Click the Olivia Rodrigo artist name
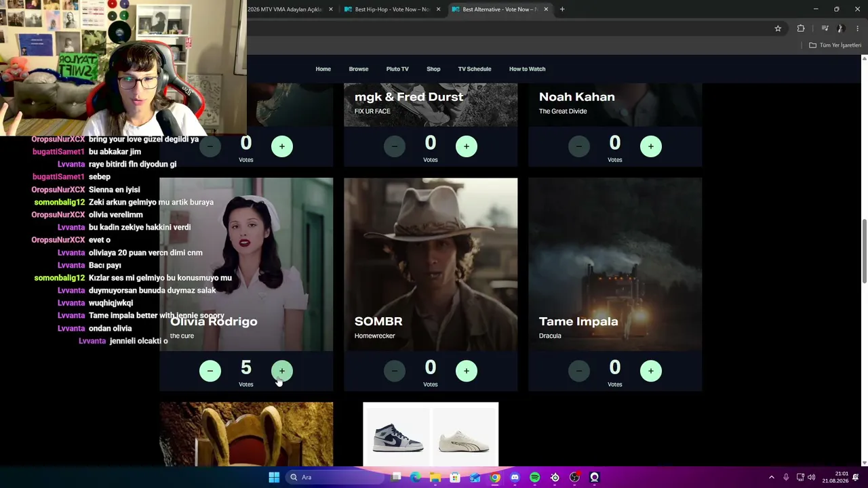This screenshot has width=868, height=488. pos(214,321)
